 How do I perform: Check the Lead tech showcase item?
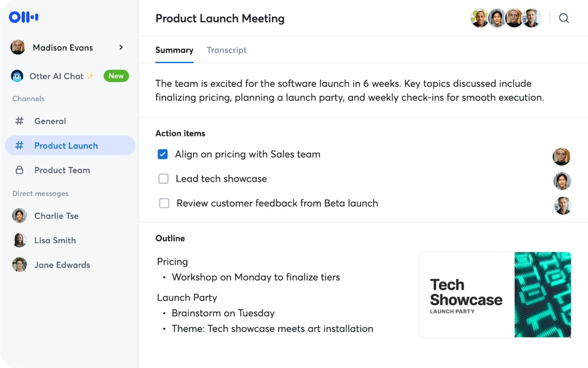coord(163,179)
